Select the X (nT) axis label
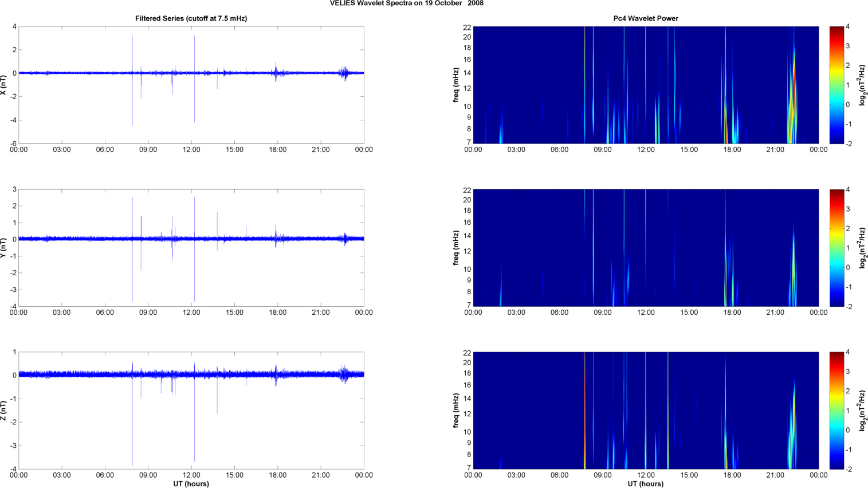This screenshot has height=488, width=868. click(3, 85)
